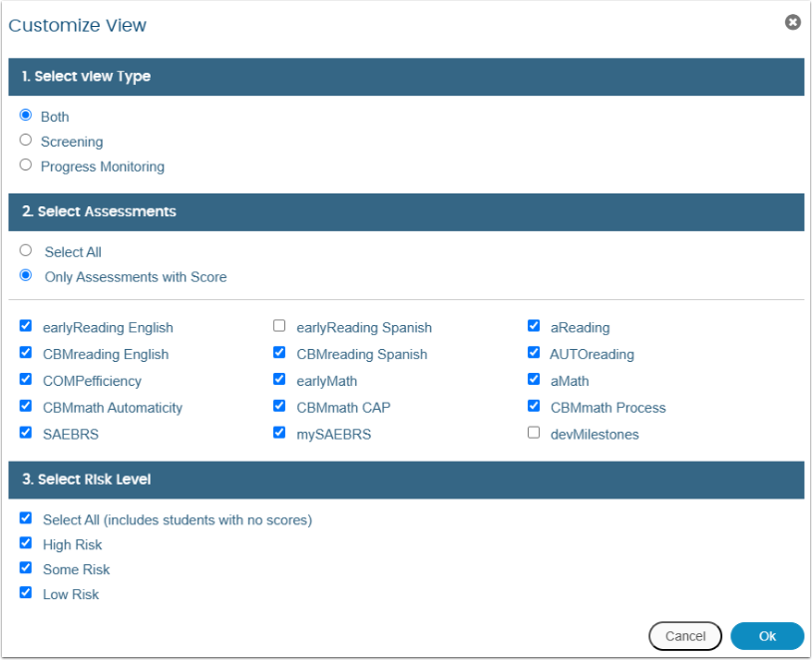Select All assessments radio option
The height and width of the screenshot is (660, 812).
point(25,250)
